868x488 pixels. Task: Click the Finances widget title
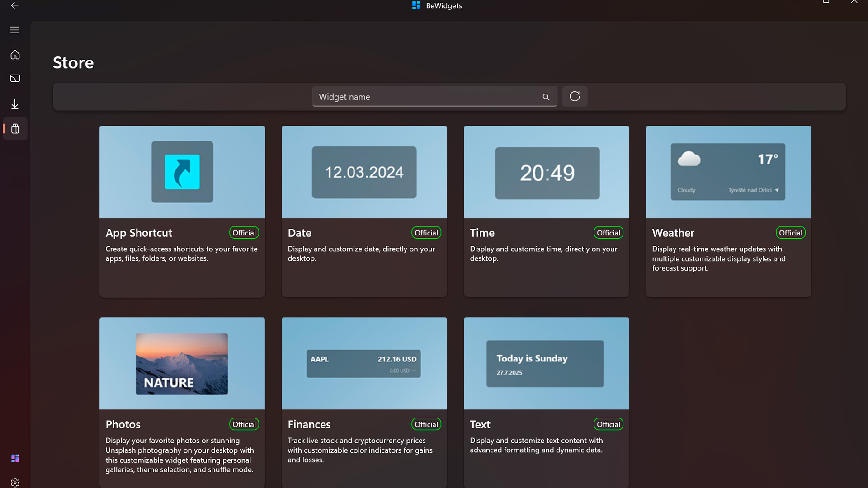point(309,424)
